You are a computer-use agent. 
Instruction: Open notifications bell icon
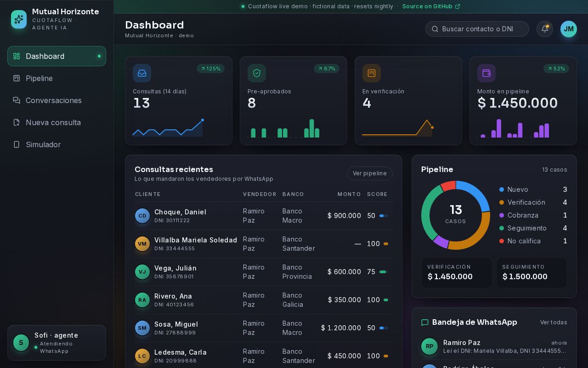(x=545, y=29)
